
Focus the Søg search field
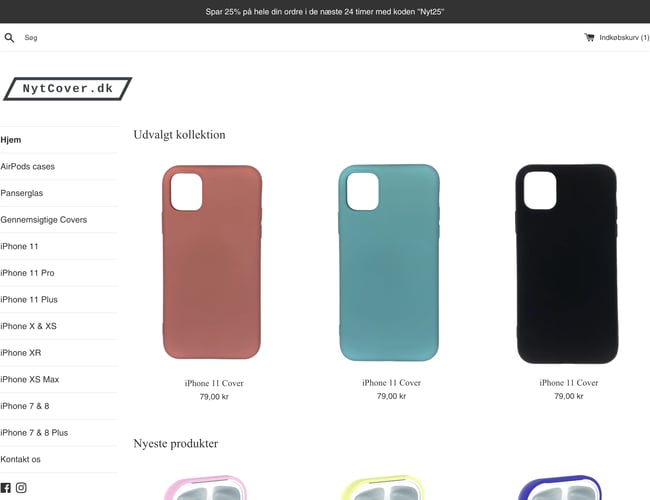point(83,38)
